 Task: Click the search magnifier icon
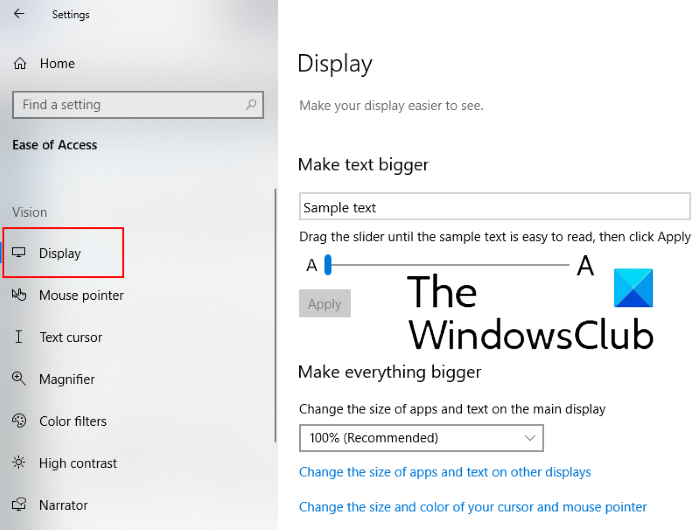[251, 104]
